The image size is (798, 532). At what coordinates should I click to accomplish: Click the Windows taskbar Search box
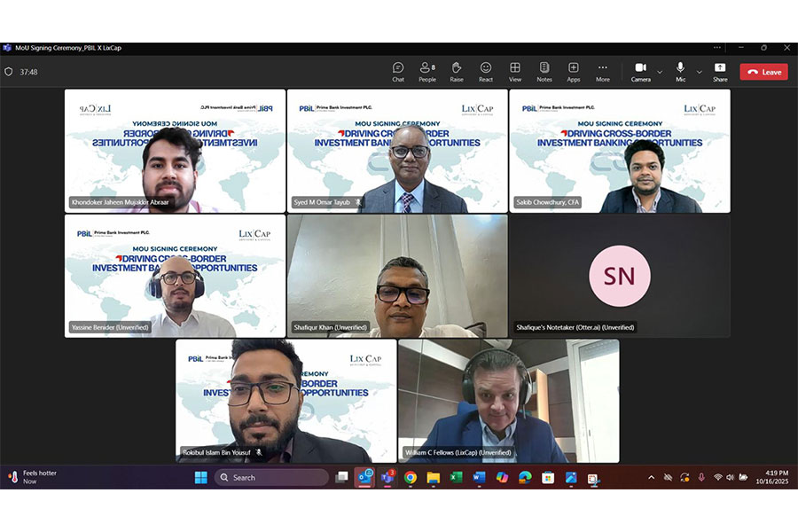(x=272, y=478)
